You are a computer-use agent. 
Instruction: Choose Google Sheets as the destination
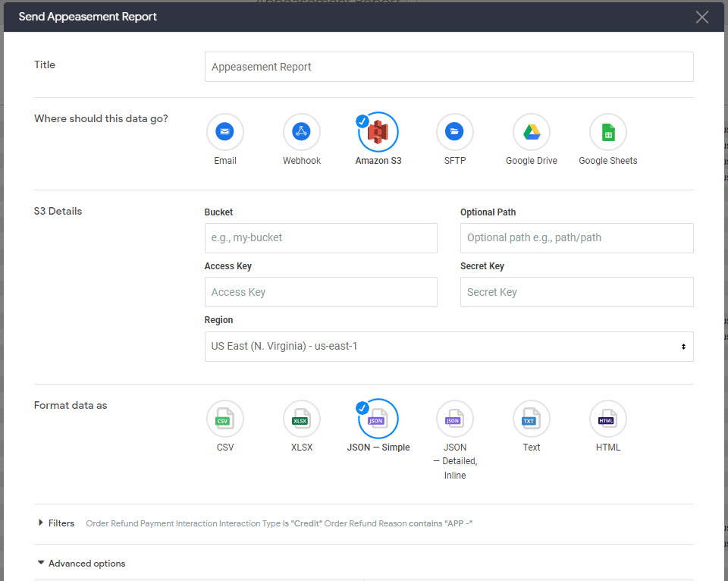pyautogui.click(x=607, y=130)
